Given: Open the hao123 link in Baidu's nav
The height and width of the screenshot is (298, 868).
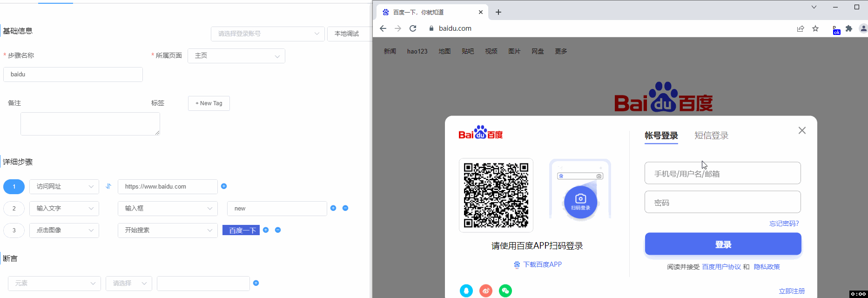Looking at the screenshot, I should [417, 51].
